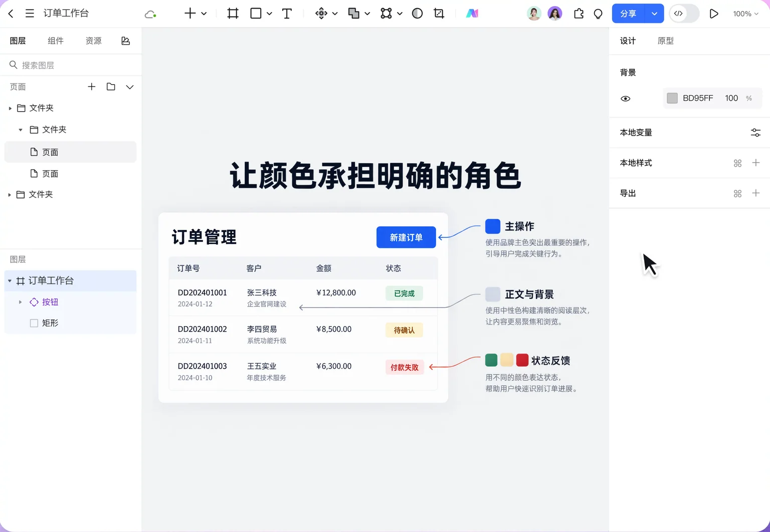Focus the 搜索图层 search field

[71, 65]
